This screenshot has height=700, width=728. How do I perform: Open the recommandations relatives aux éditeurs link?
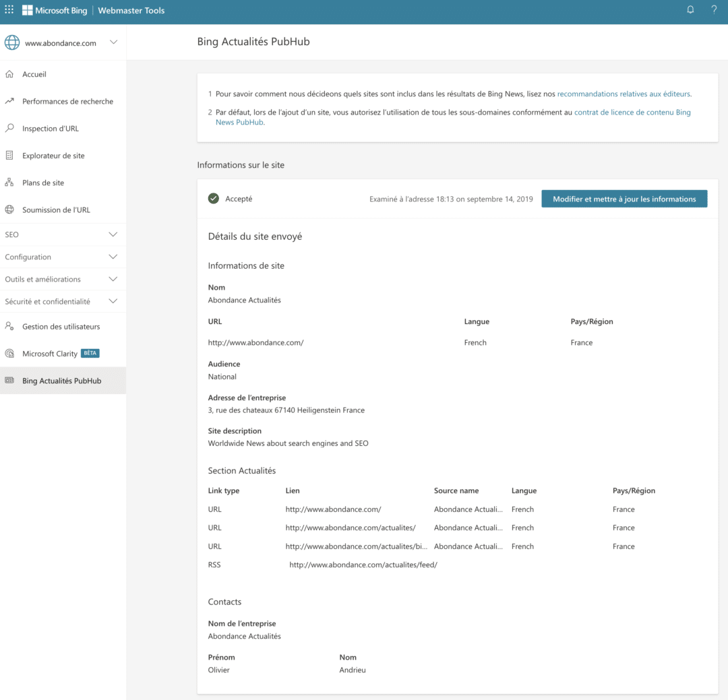(x=623, y=94)
